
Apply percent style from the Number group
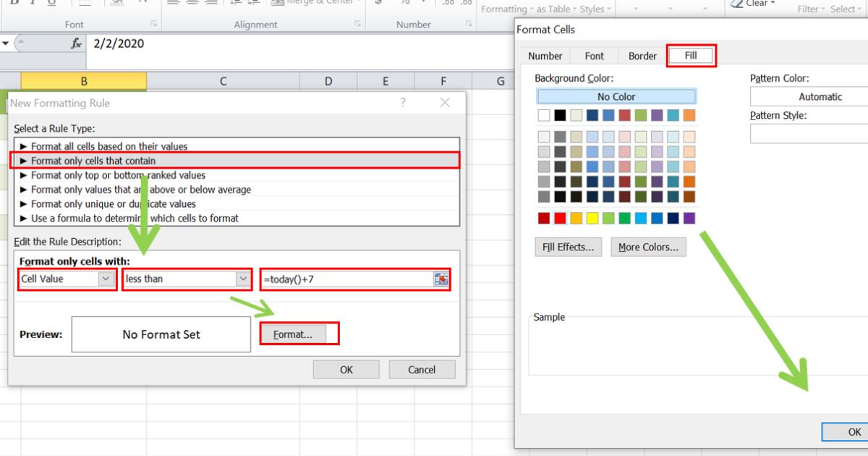click(404, 3)
